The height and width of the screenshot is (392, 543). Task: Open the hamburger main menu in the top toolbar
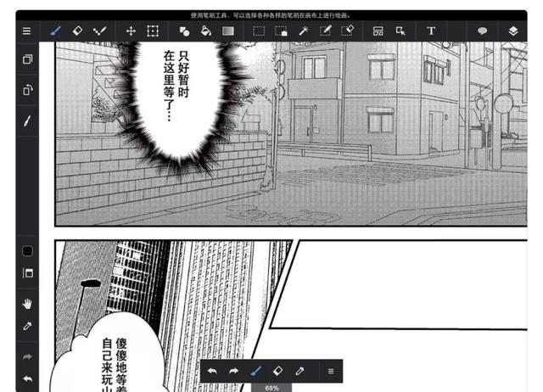(26, 31)
